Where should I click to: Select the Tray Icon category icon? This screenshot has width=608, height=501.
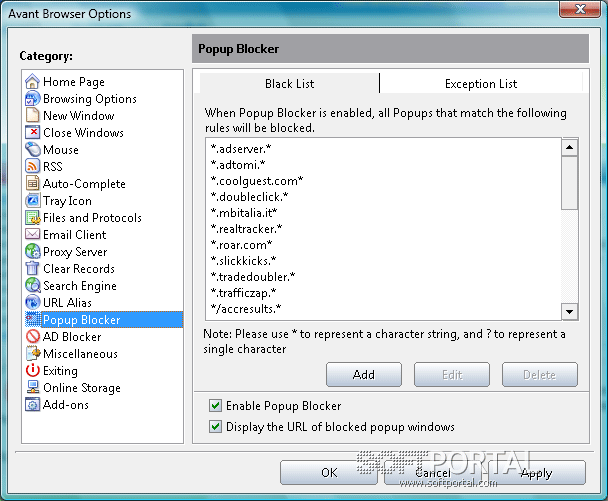pyautogui.click(x=33, y=200)
